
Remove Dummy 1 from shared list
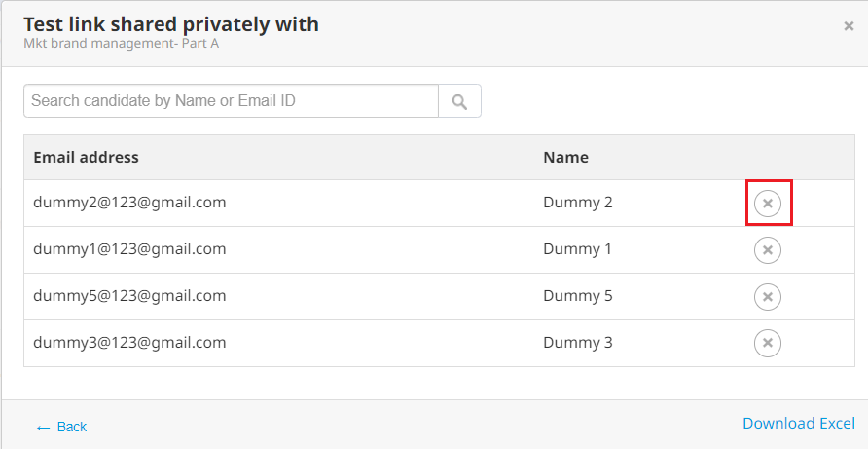[x=767, y=250]
